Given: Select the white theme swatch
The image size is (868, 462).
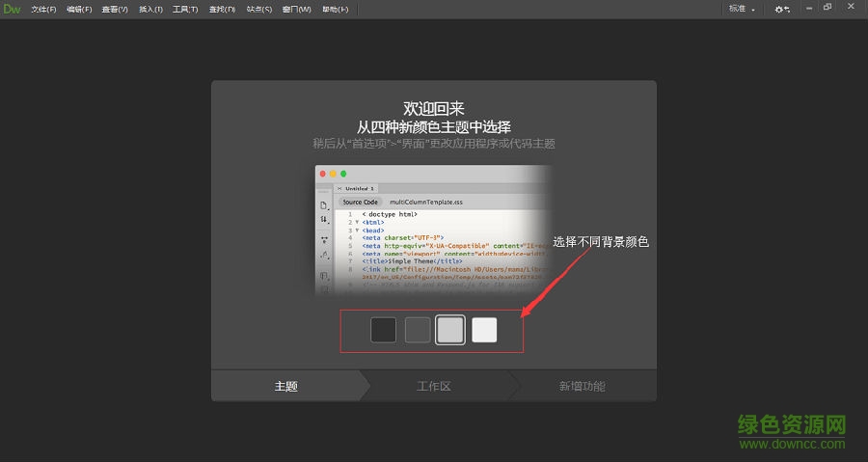Looking at the screenshot, I should (x=484, y=330).
